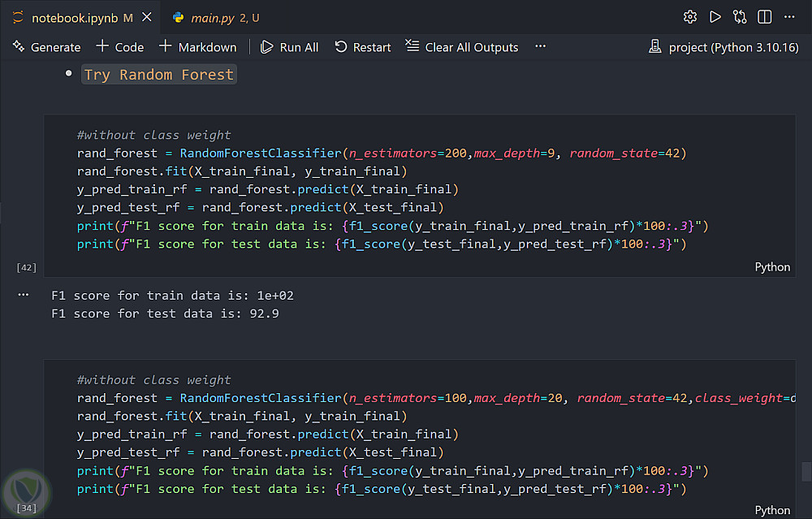Clear All Outputs in the notebook

[461, 47]
